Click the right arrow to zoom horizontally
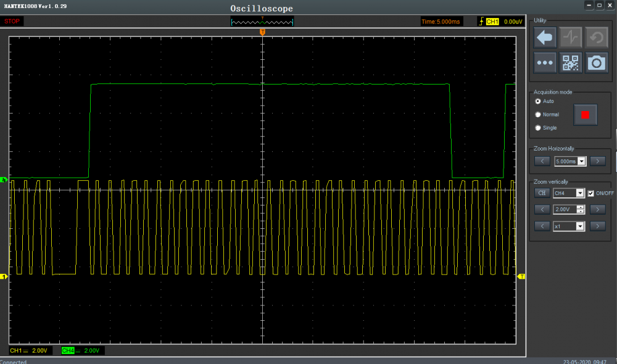The width and height of the screenshot is (617, 364). tap(597, 161)
